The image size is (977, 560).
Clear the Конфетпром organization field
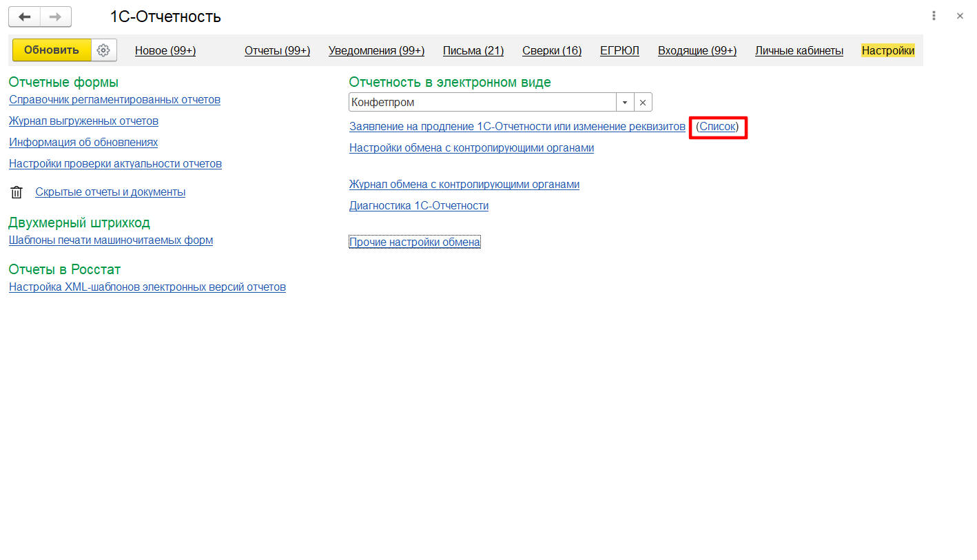coord(642,102)
